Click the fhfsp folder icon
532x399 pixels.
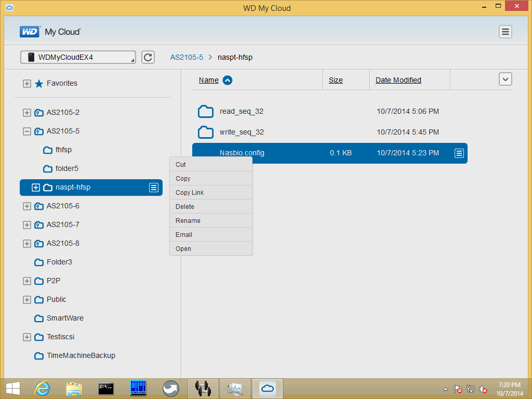click(48, 150)
